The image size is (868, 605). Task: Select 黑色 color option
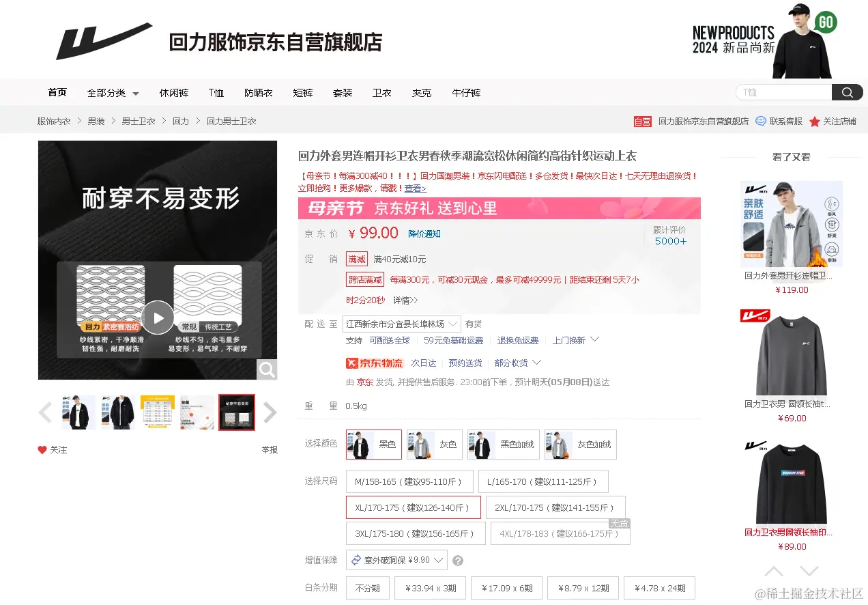pos(374,445)
